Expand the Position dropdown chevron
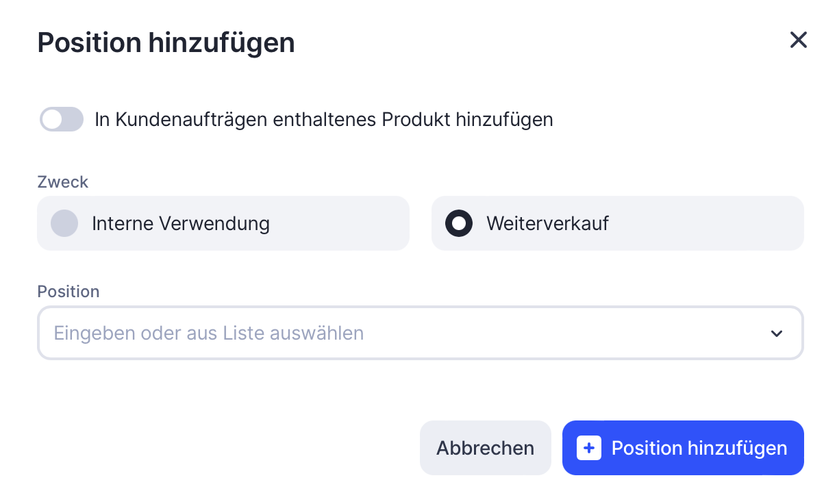The height and width of the screenshot is (504, 837). click(776, 333)
